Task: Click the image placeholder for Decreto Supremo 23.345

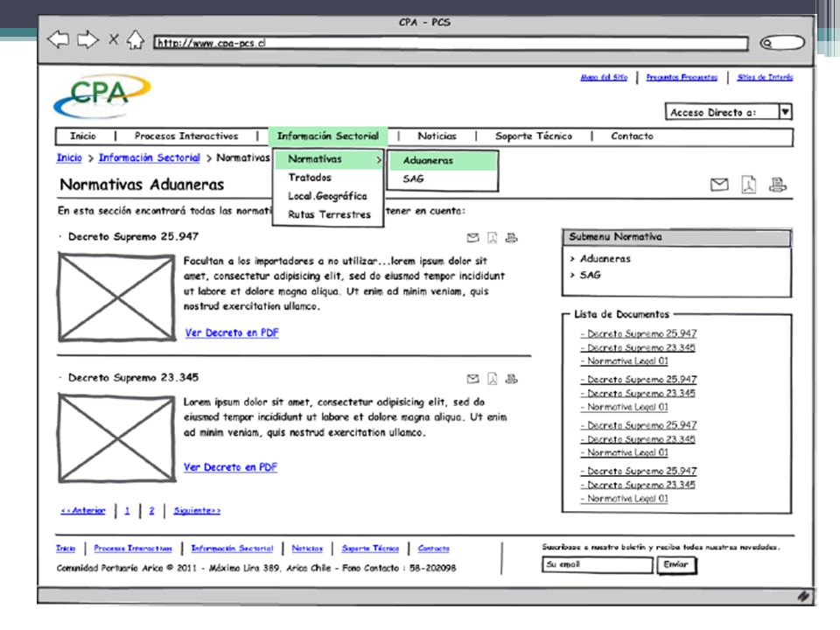Action: (x=116, y=438)
